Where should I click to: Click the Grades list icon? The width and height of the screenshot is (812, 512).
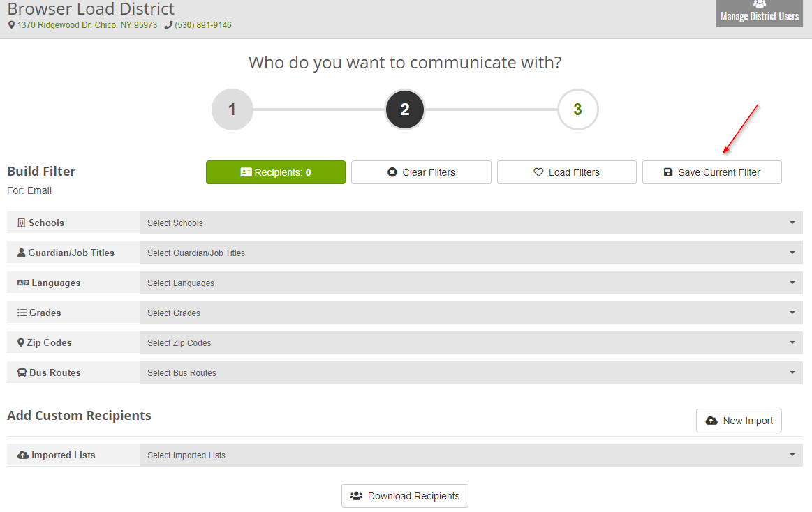(x=22, y=313)
